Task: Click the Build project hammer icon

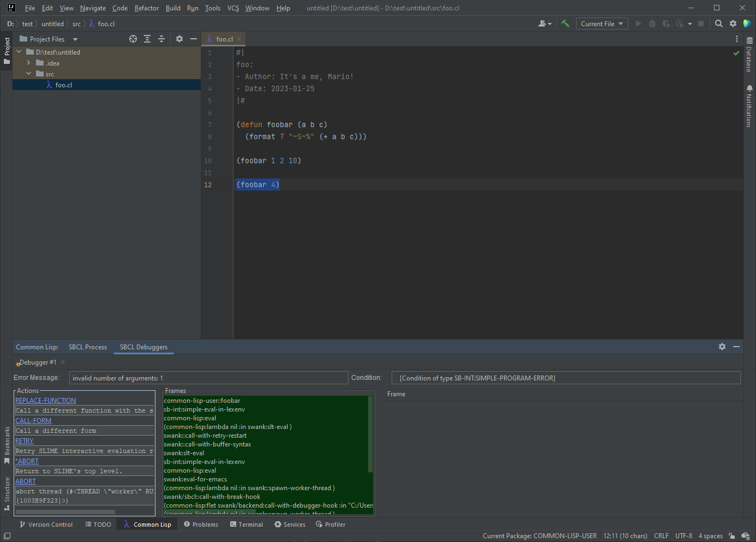Action: [565, 23]
